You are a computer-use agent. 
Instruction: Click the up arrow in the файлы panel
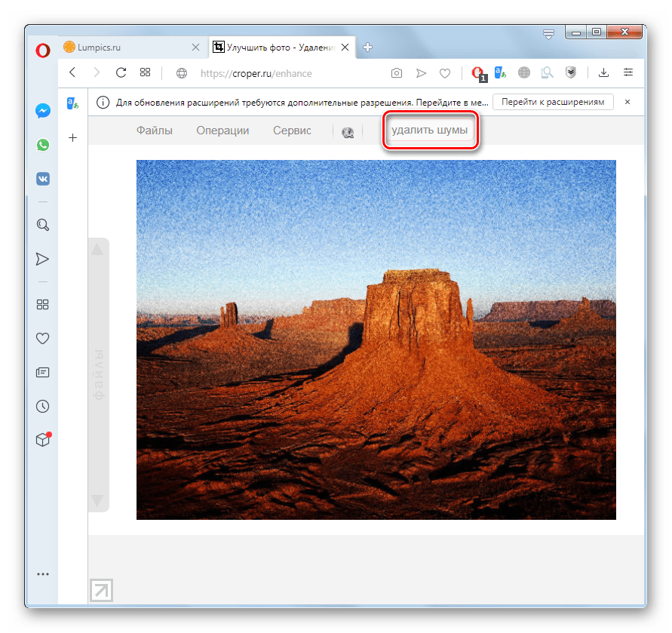(x=97, y=249)
